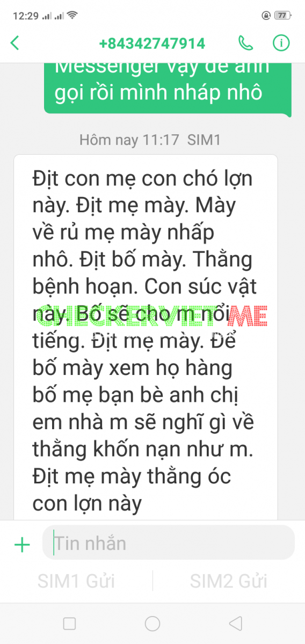The width and height of the screenshot is (305, 644).
Task: Tap the plus attachment icon
Action: [22, 545]
